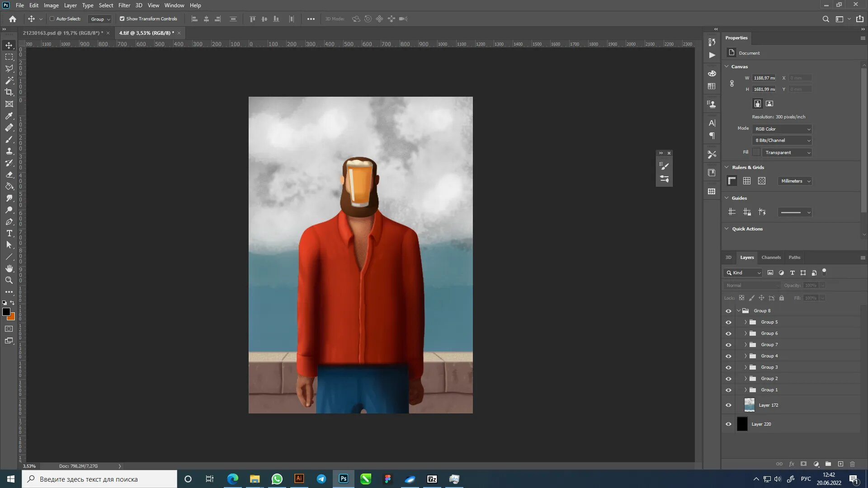Click the canvas Fill color swatch

(x=756, y=152)
